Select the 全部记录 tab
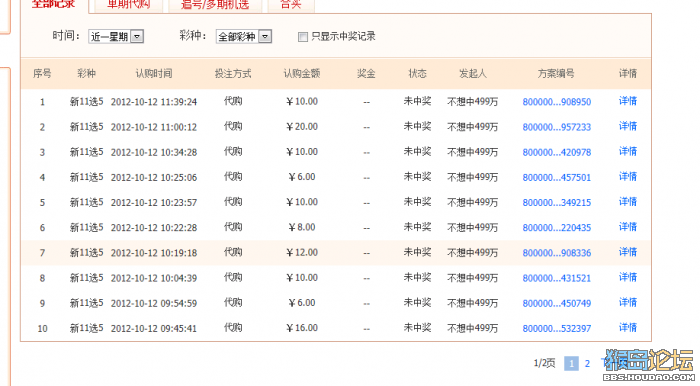The width and height of the screenshot is (700, 386). (x=54, y=4)
